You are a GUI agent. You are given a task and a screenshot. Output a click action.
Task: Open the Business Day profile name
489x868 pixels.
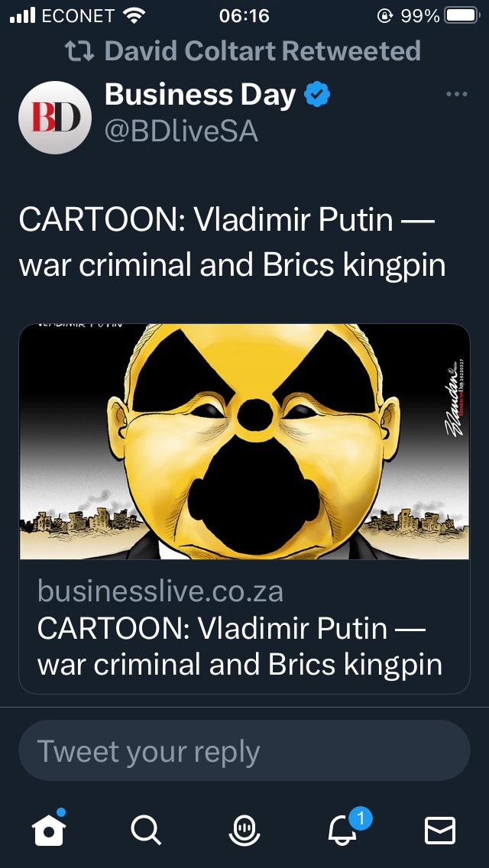click(200, 95)
